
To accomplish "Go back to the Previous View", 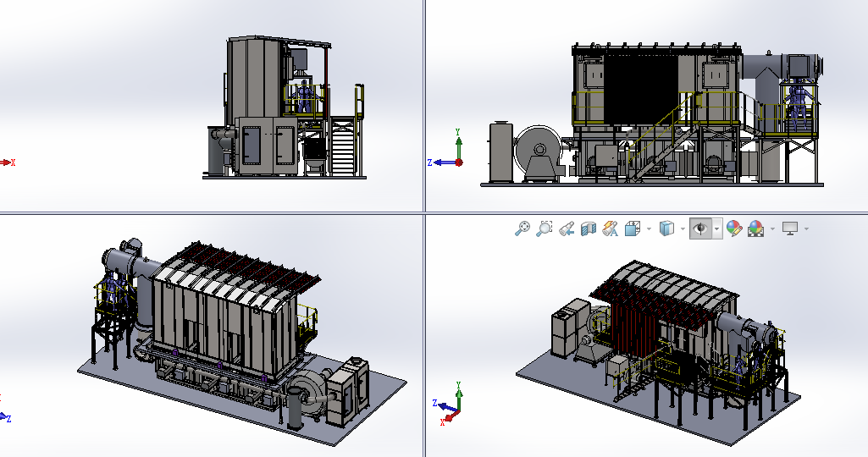I will 567,228.
